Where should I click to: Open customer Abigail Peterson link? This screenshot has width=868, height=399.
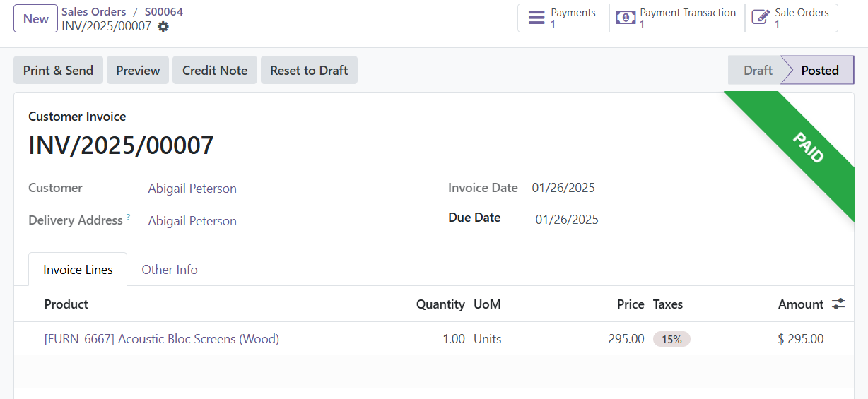[x=192, y=189]
